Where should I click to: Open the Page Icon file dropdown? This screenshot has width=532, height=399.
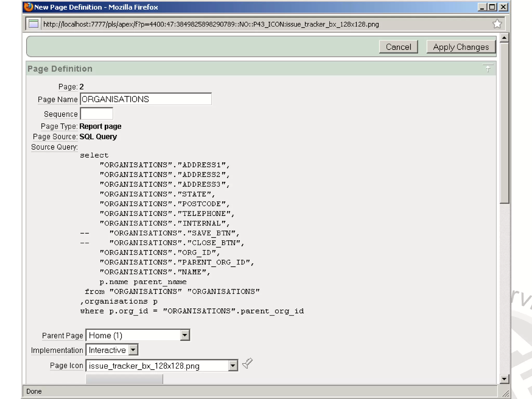click(233, 366)
